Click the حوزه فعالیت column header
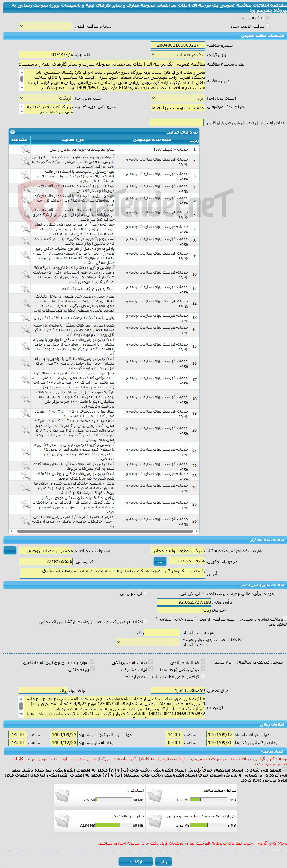Image resolution: width=287 pixels, height=868 pixels. click(73, 140)
